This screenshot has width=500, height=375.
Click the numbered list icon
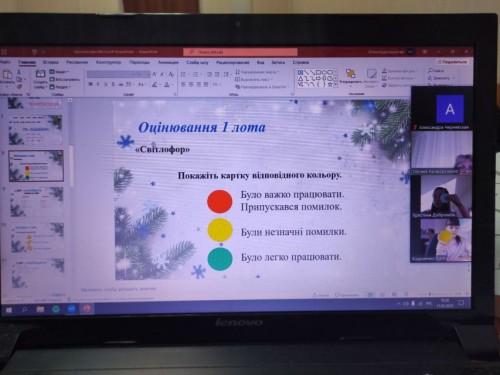[195, 74]
